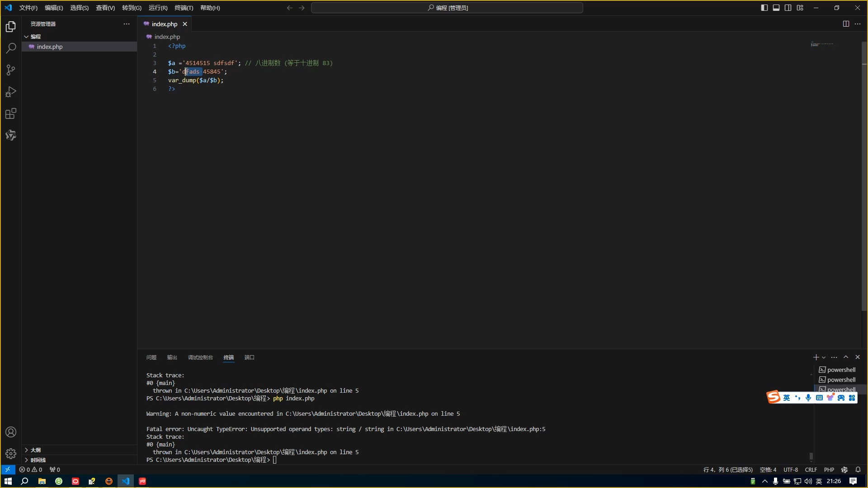Open the new terminal launch profile dropdown
Screen dimensions: 868x488
click(x=824, y=357)
